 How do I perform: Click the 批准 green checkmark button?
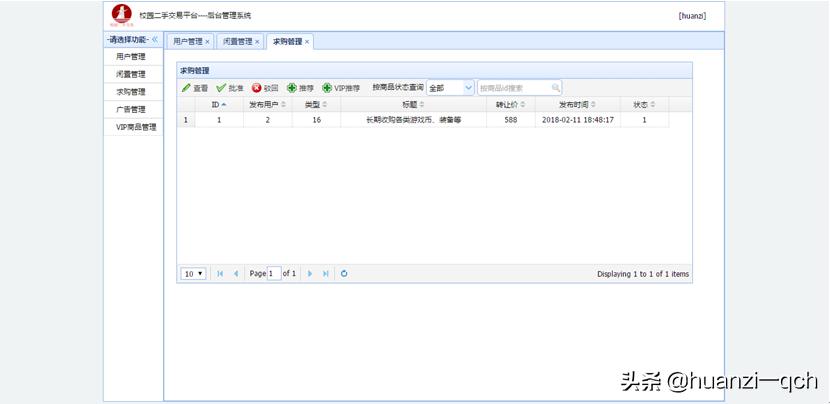click(x=230, y=88)
